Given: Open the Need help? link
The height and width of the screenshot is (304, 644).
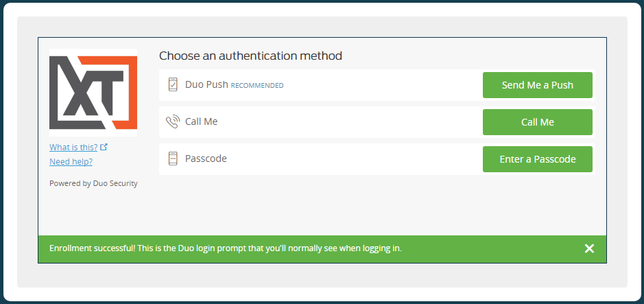Looking at the screenshot, I should (71, 161).
